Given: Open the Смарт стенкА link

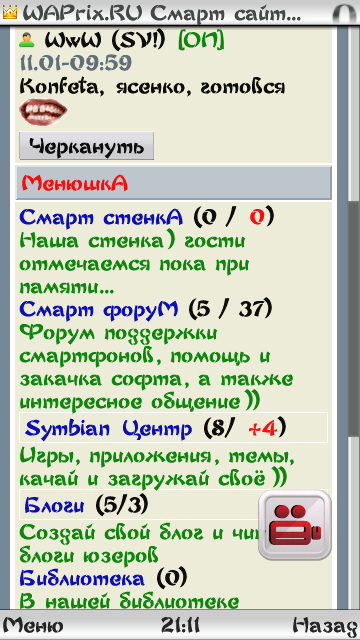Looking at the screenshot, I should coord(101,218).
